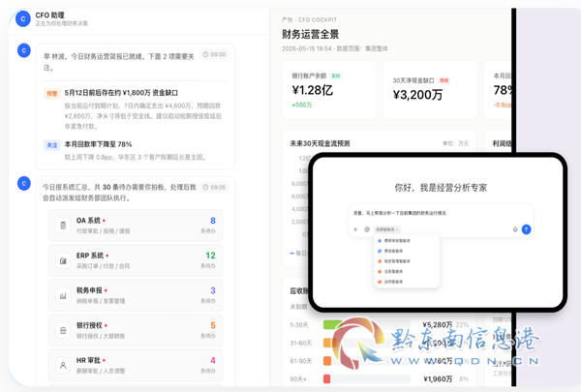Click the OA 系统 card icon
The image size is (581, 392).
63,226
